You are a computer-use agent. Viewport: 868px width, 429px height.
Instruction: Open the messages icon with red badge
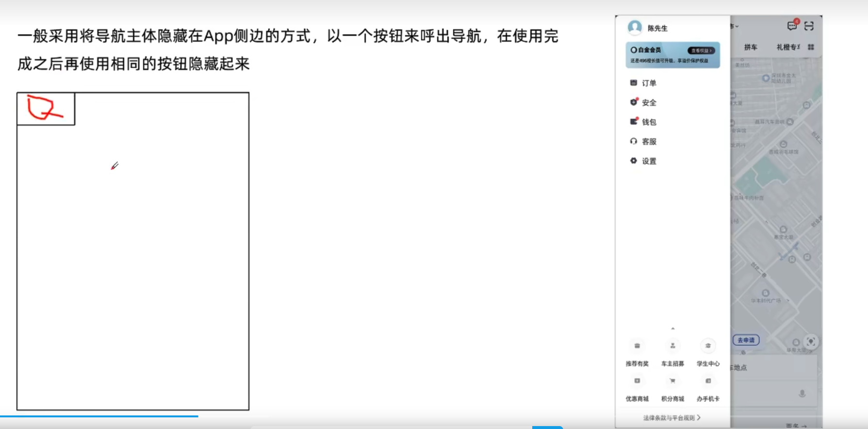(x=792, y=25)
